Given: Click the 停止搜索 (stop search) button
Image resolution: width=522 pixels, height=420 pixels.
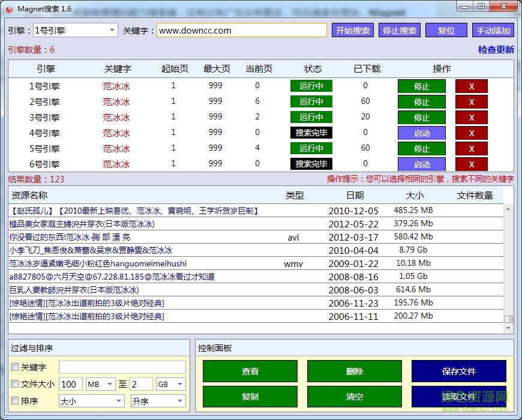Looking at the screenshot, I should (x=399, y=30).
